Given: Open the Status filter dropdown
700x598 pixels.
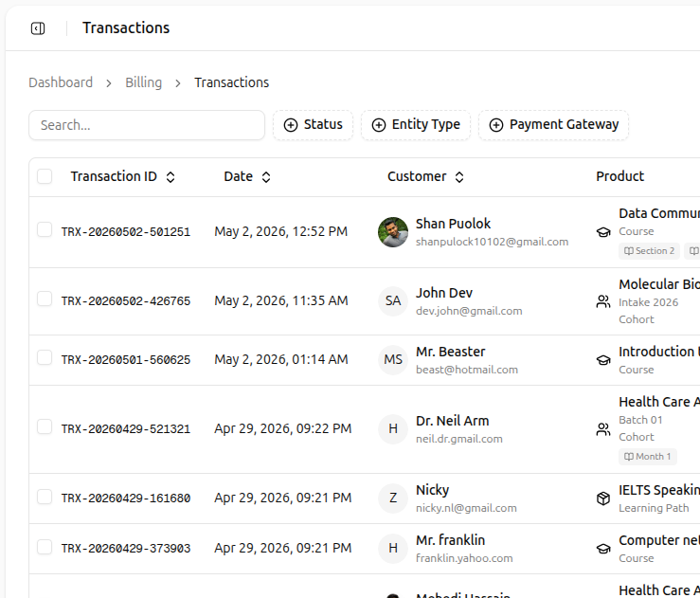Looking at the screenshot, I should (x=313, y=125).
